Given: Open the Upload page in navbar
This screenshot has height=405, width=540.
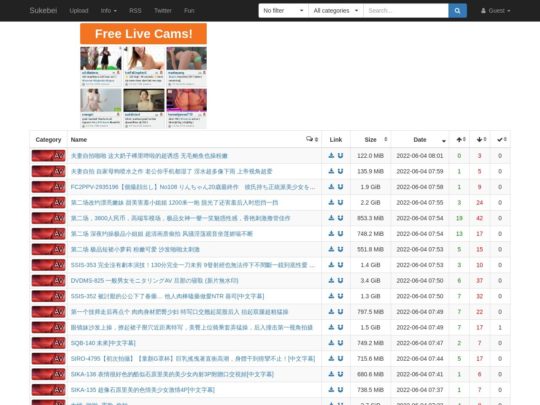Looking at the screenshot, I should pos(79,11).
